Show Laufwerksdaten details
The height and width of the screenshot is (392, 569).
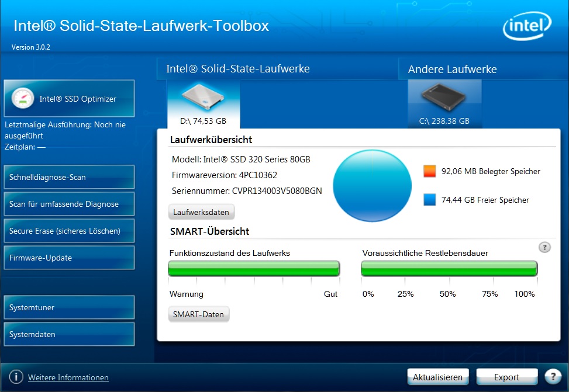coord(201,212)
